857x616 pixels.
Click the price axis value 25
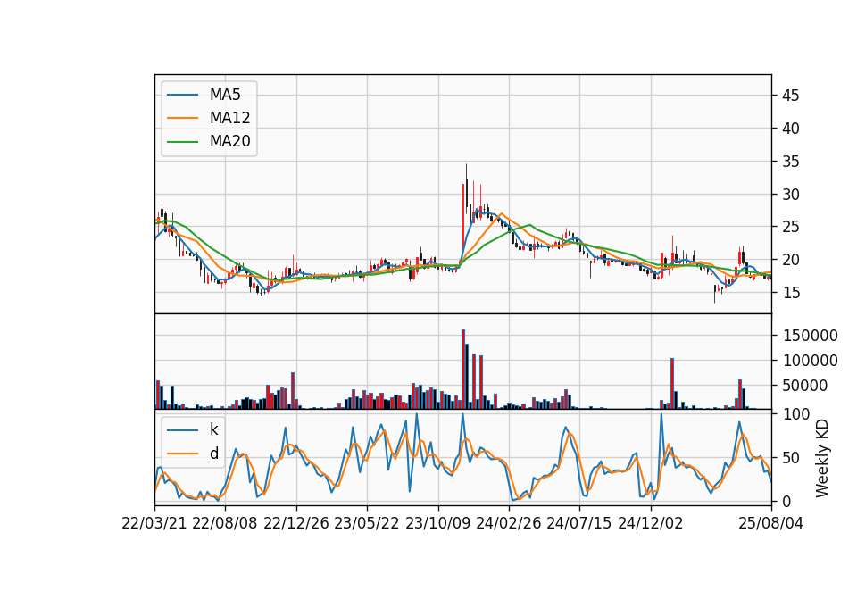tap(791, 228)
